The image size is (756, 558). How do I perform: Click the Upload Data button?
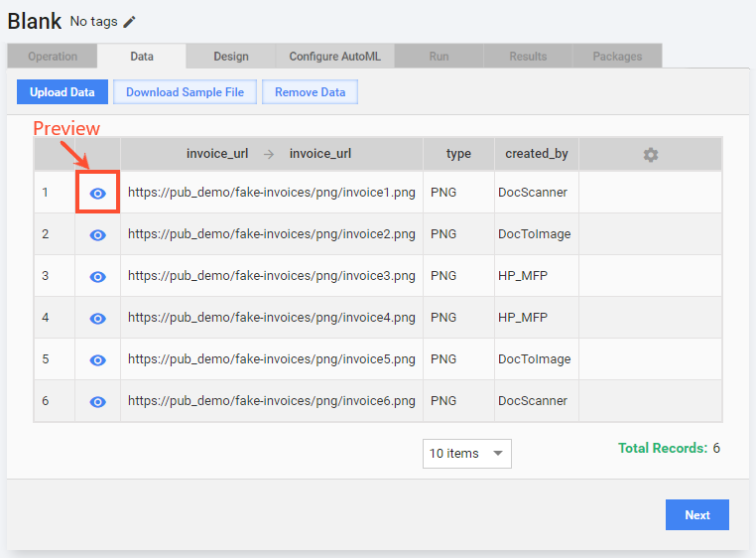[x=63, y=91]
